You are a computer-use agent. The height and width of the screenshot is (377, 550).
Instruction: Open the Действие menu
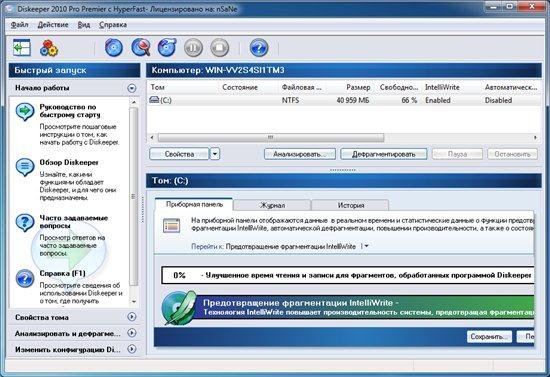53,25
